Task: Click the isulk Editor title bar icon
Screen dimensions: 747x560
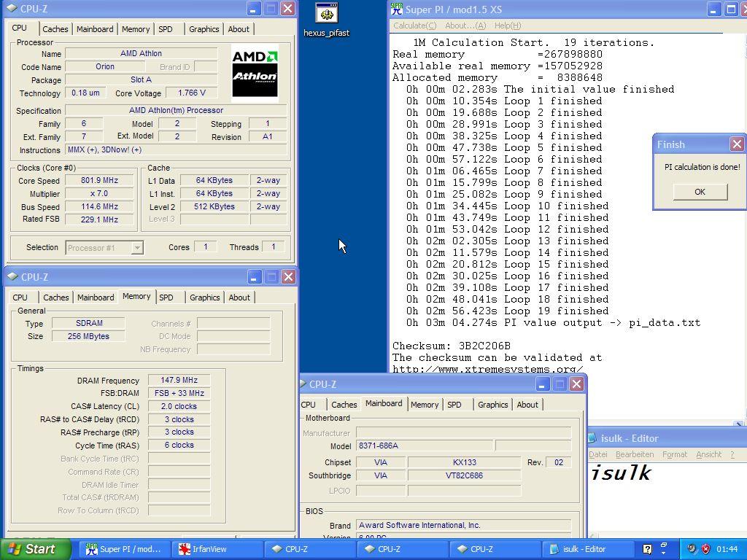Action: (x=592, y=438)
